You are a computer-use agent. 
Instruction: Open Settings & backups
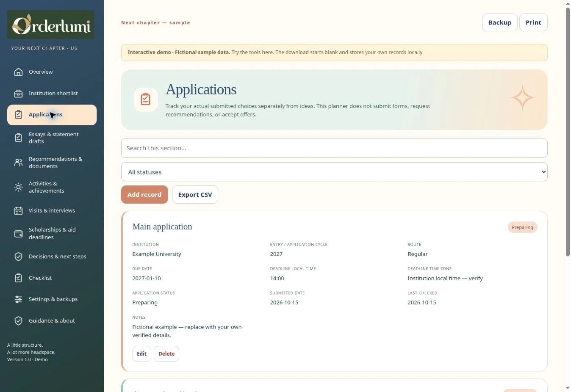tap(52, 299)
